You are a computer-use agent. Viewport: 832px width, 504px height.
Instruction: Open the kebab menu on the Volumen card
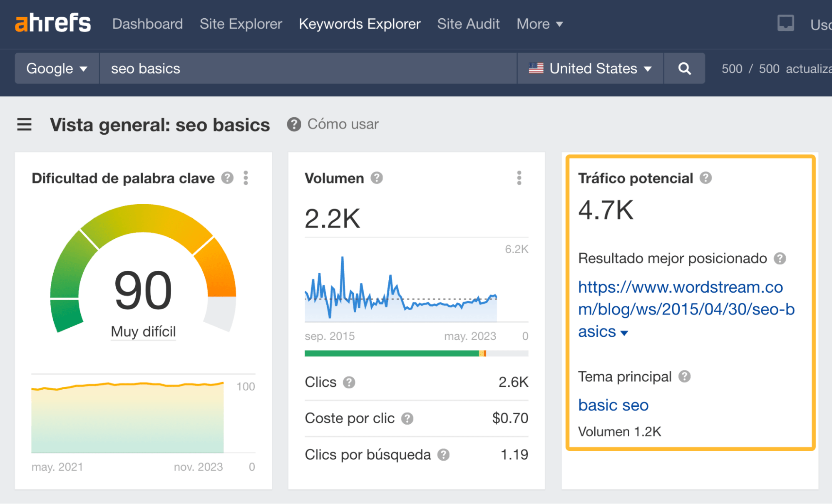pos(519,178)
